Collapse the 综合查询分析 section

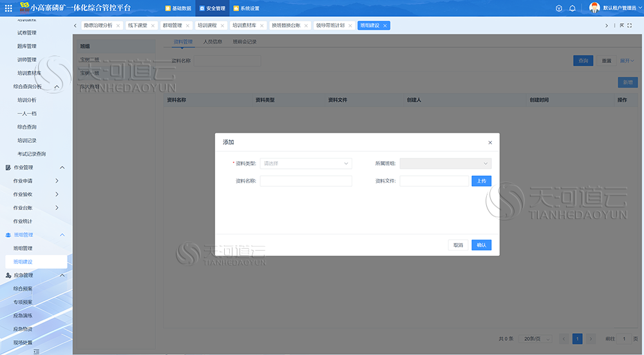click(57, 87)
